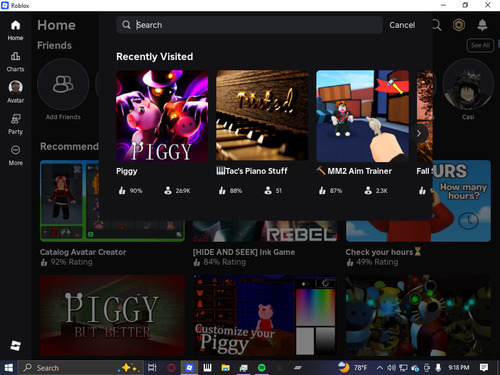Open Task View on the taskbar
This screenshot has width=500, height=375.
click(152, 368)
